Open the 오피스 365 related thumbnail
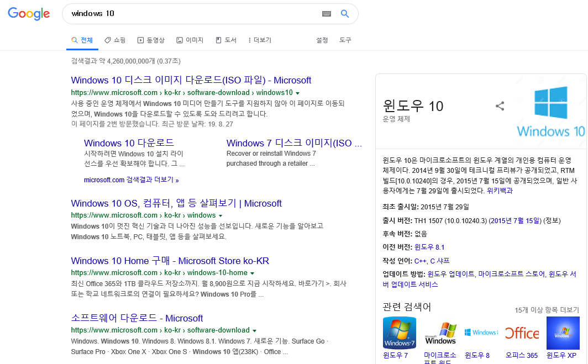Screen dimensions: 588x364 522,333
